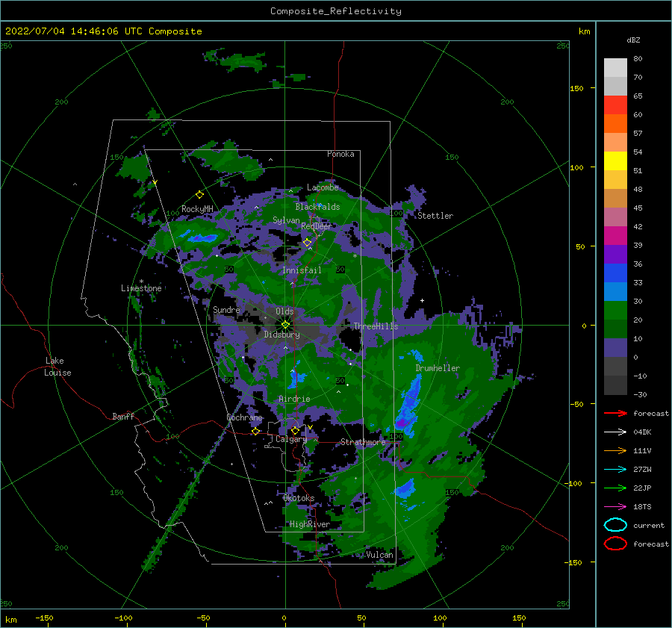The width and height of the screenshot is (672, 628).
Task: Click the 'Didsbury' map label
Action: 282,335
